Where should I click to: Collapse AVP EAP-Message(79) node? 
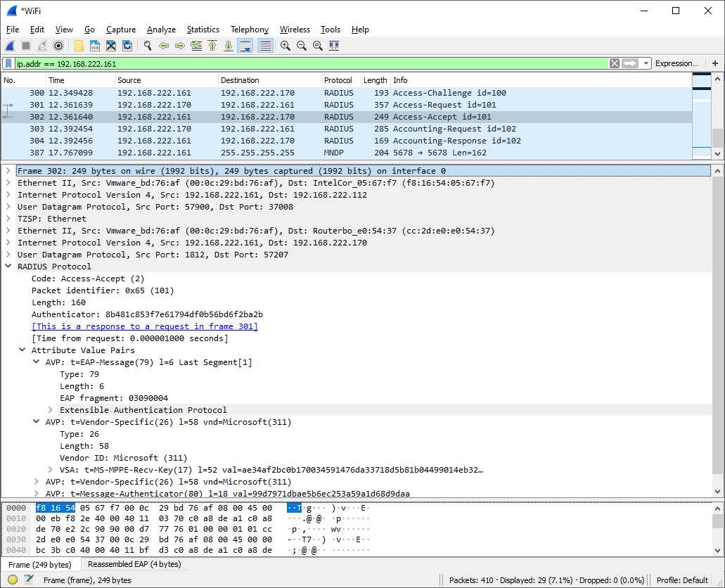pyautogui.click(x=36, y=362)
